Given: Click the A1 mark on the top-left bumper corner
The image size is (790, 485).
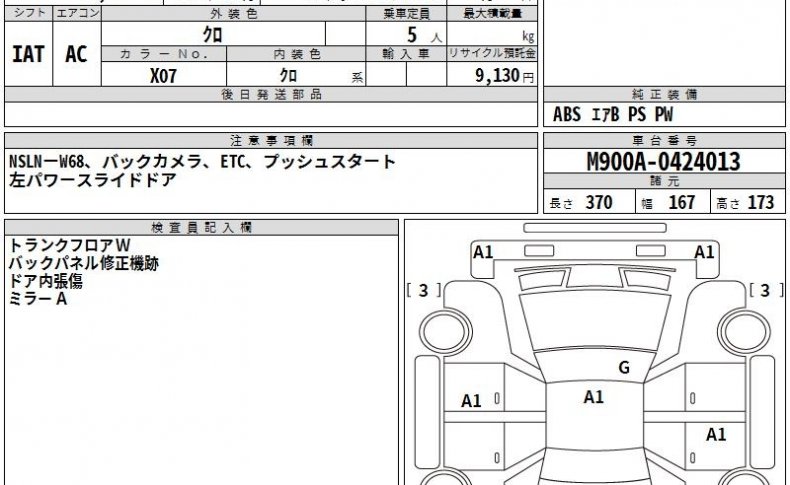Looking at the screenshot, I should tap(483, 252).
